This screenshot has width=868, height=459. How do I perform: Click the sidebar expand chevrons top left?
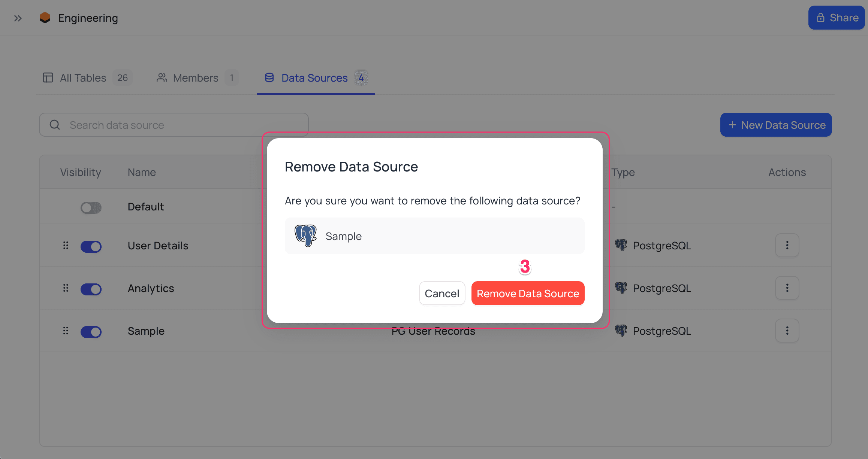point(18,18)
